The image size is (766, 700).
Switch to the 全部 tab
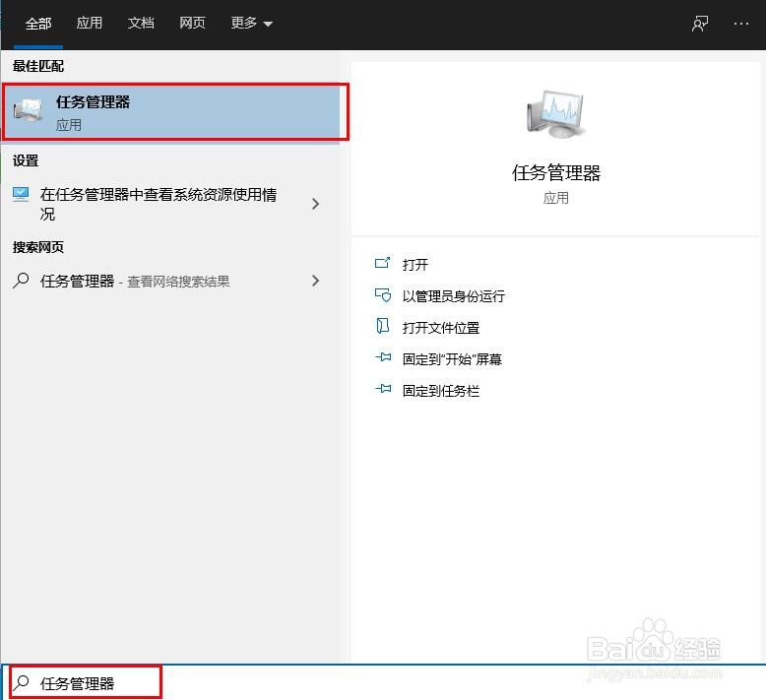pos(38,23)
